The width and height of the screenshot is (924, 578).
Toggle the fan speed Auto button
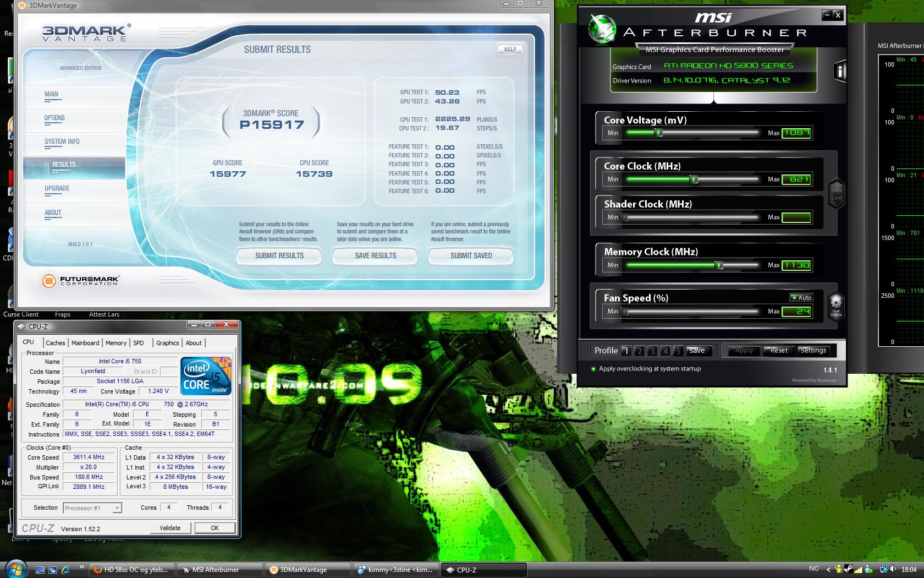click(801, 298)
